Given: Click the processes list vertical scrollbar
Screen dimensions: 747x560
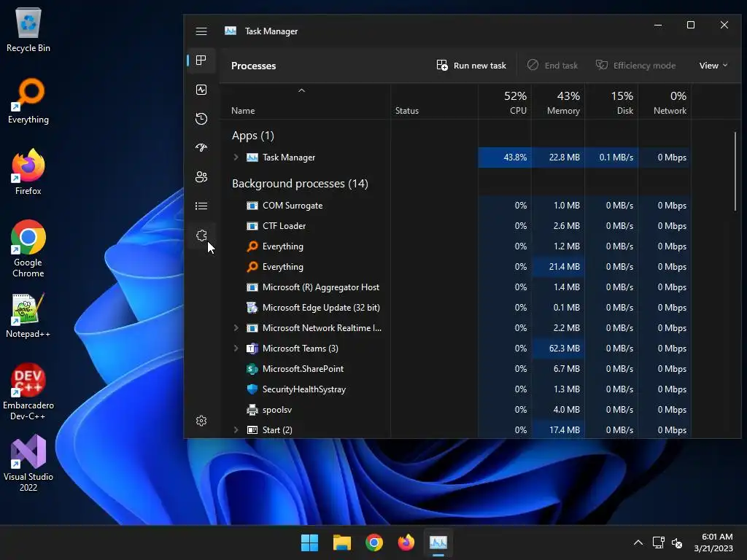Looking at the screenshot, I should point(735,171).
